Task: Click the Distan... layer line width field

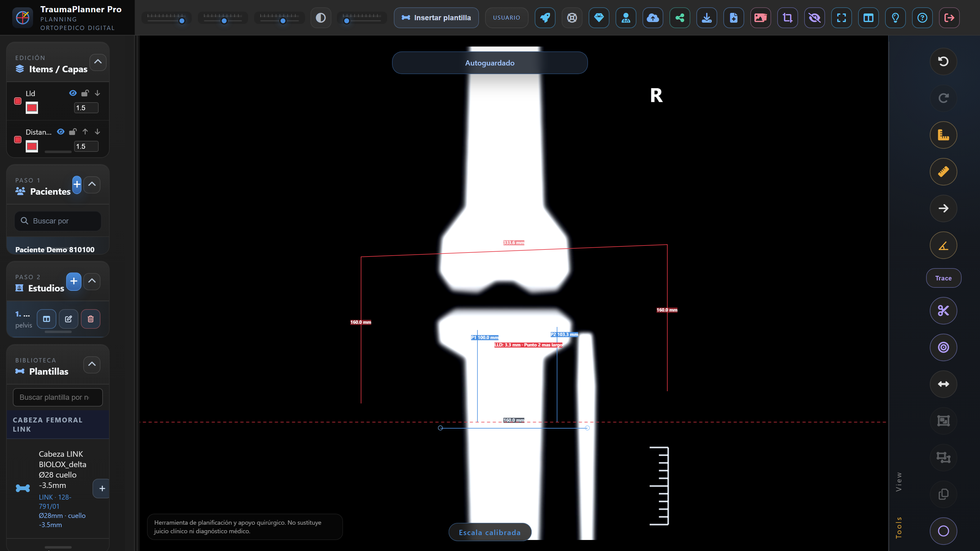Action: pyautogui.click(x=86, y=146)
